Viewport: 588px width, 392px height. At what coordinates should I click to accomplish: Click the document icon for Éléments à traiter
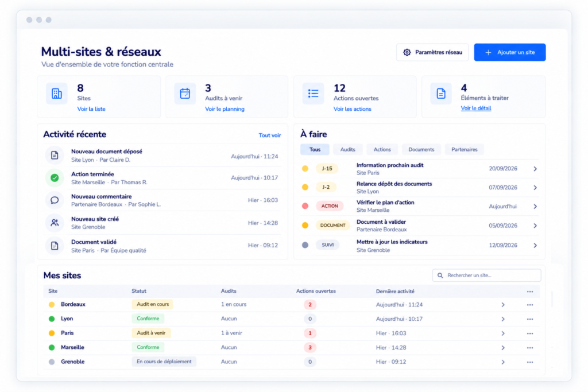[441, 94]
